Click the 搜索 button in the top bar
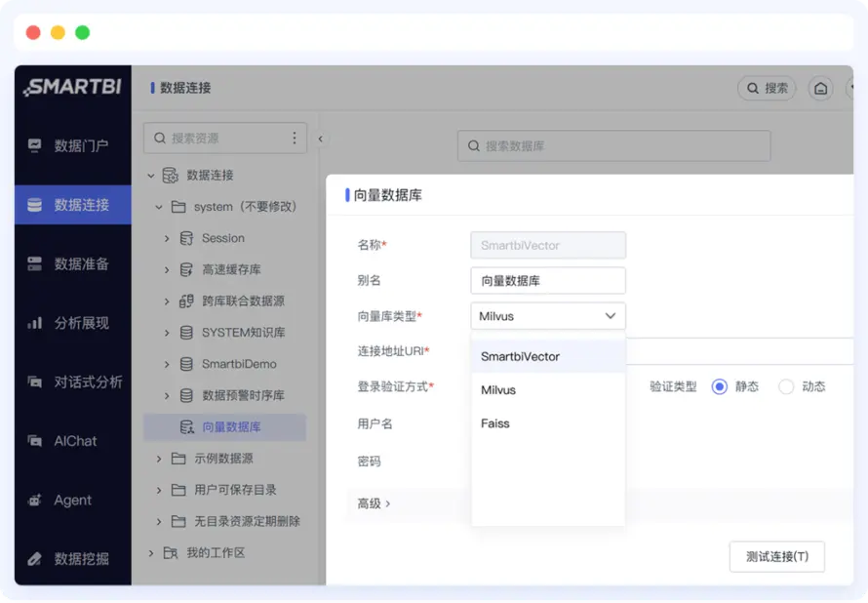This screenshot has width=868, height=603. click(768, 88)
